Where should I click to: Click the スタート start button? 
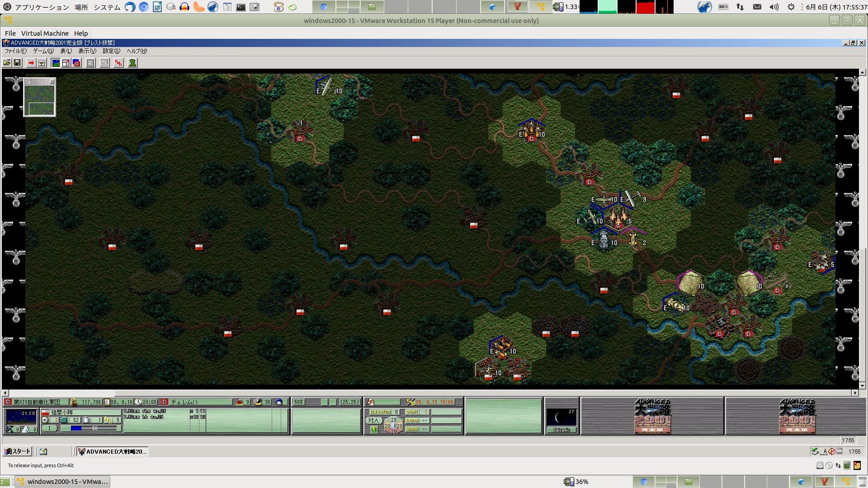coord(17,451)
